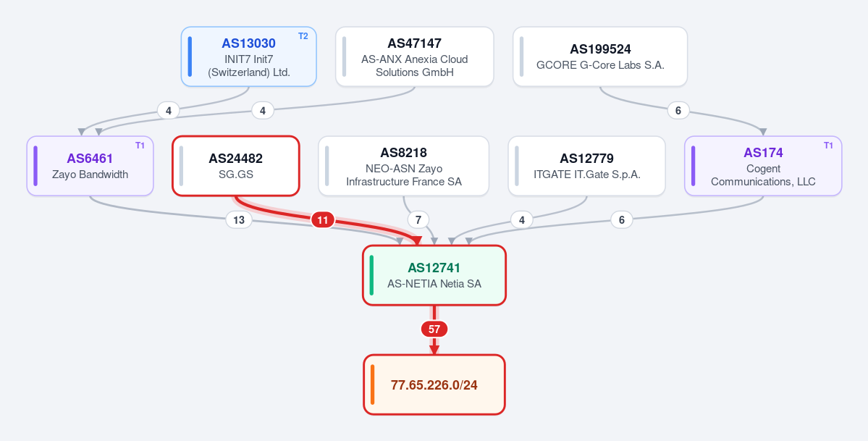Click the edge badge labeled 7
This screenshot has width=868, height=441.
(x=418, y=220)
